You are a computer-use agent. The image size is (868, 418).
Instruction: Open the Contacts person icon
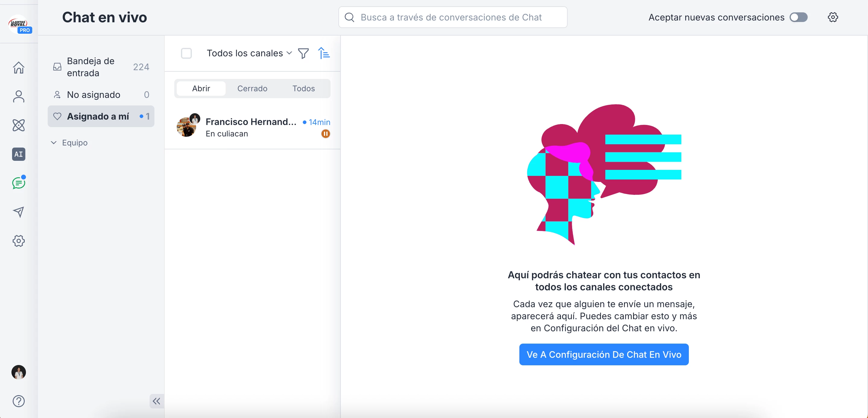pyautogui.click(x=18, y=97)
